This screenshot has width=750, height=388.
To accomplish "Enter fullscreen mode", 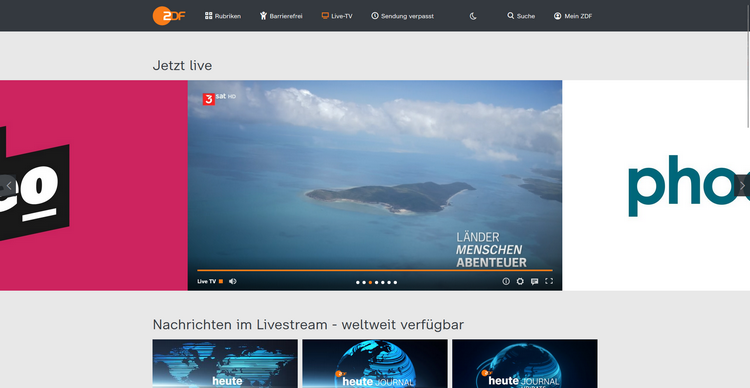I will click(549, 281).
